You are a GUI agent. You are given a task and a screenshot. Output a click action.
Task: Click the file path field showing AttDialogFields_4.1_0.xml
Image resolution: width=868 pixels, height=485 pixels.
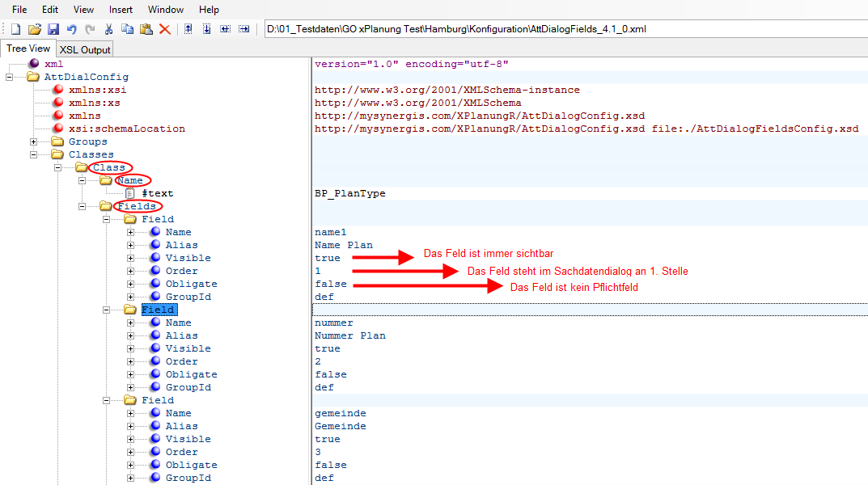485,27
